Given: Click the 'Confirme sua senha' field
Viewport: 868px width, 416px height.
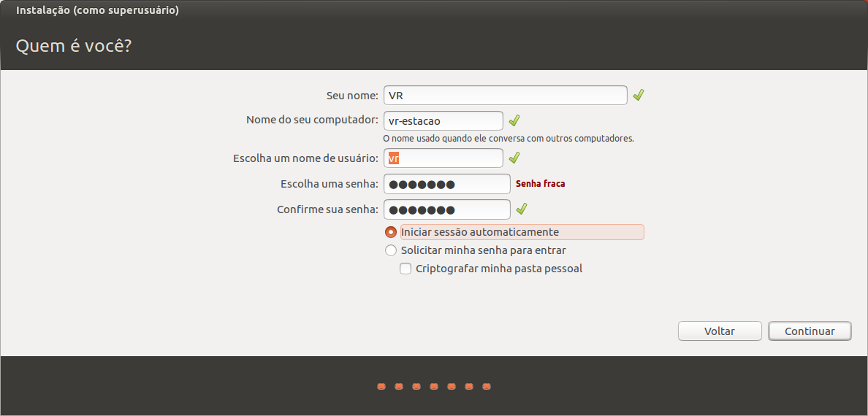Looking at the screenshot, I should [446, 209].
